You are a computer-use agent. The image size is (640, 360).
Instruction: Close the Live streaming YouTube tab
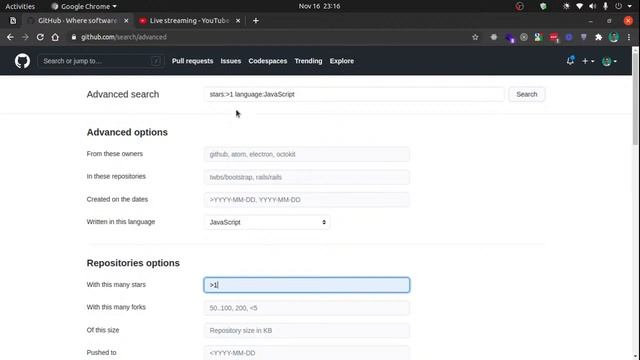(238, 20)
